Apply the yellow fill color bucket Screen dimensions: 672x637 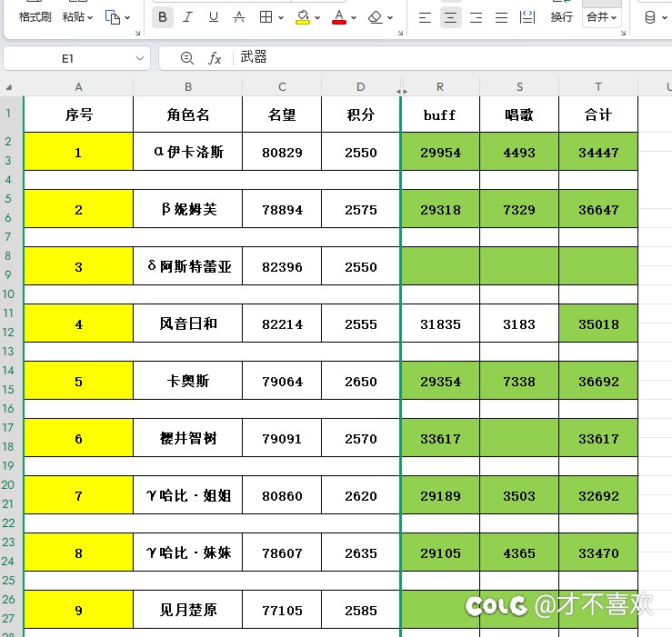[303, 17]
